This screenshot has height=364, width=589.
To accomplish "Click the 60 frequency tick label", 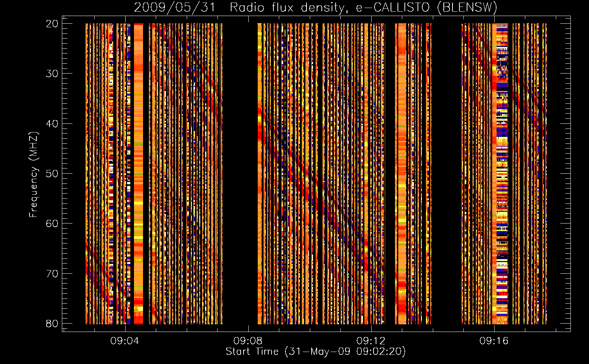I will [x=52, y=223].
